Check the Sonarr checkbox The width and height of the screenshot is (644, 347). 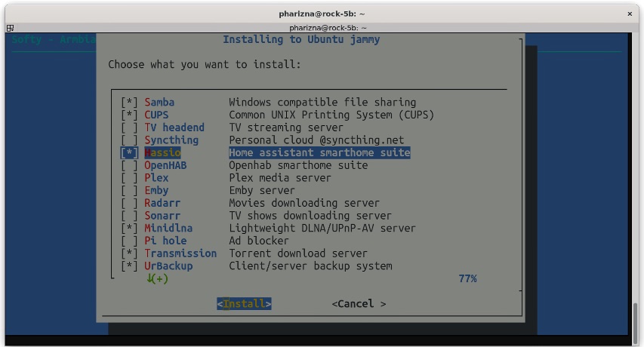click(x=129, y=216)
